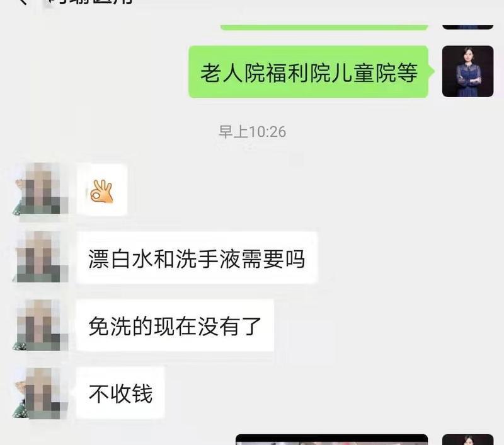Open the cropped image thumbnail at the bottom
Image resolution: width=504 pixels, height=445 pixels.
332,439
